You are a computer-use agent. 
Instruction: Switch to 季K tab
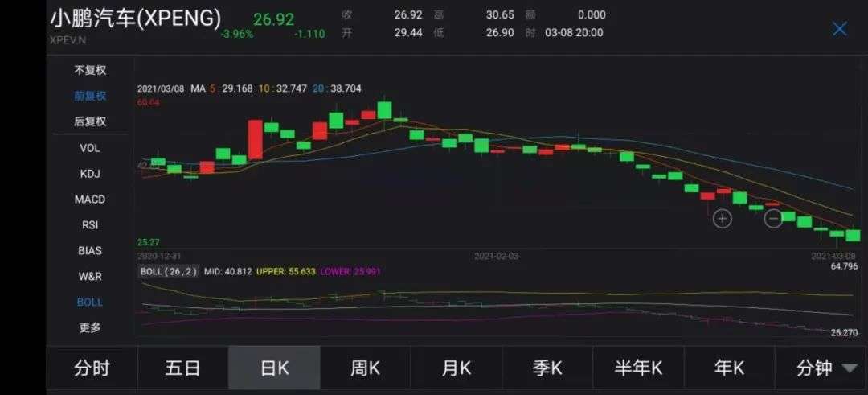[547, 368]
